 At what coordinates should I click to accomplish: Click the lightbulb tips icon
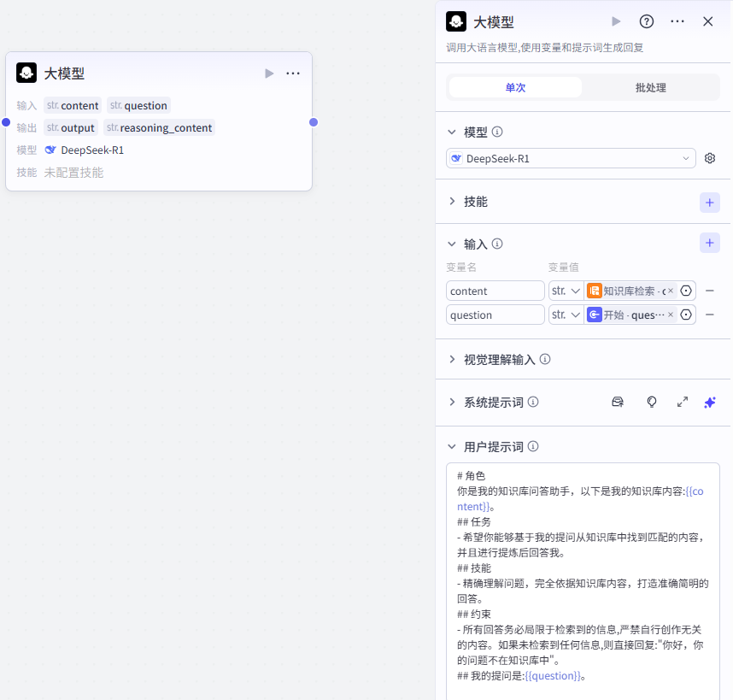click(x=651, y=403)
